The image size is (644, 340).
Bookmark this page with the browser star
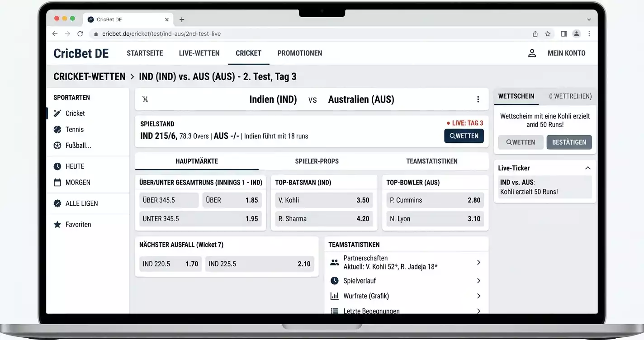point(548,34)
